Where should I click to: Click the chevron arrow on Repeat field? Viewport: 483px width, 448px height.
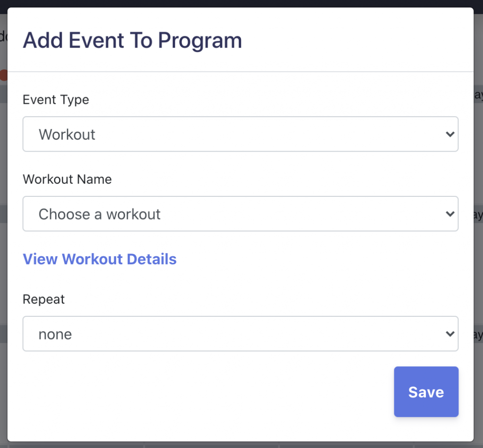tap(450, 334)
